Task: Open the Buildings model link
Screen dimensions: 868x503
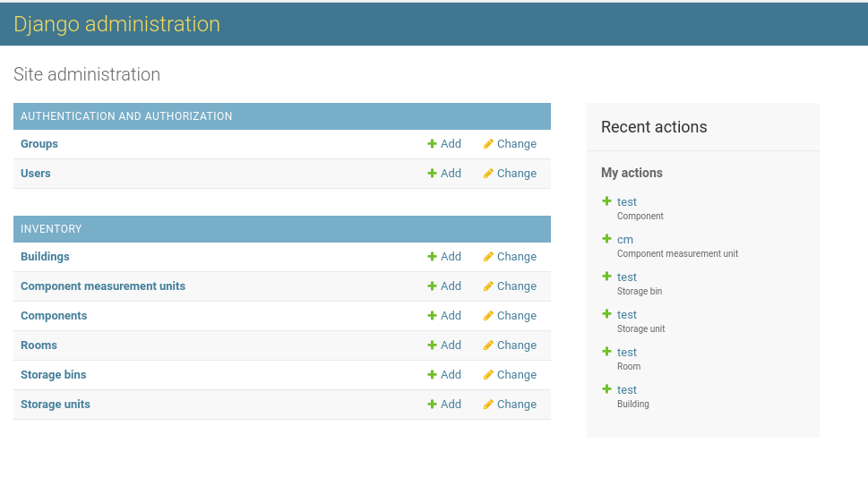Action: pos(45,257)
